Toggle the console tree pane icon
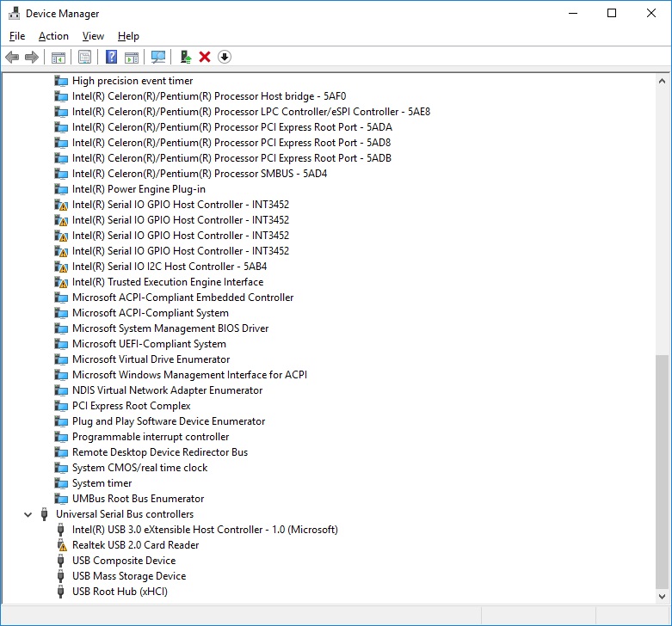The width and height of the screenshot is (672, 626). click(x=59, y=57)
